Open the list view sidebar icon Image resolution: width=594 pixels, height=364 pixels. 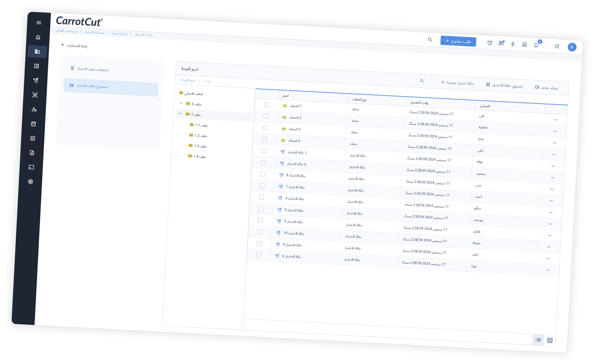[36, 66]
